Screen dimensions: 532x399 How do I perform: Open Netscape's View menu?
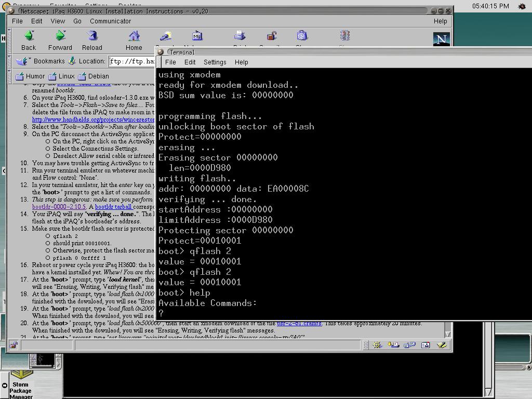(x=58, y=21)
